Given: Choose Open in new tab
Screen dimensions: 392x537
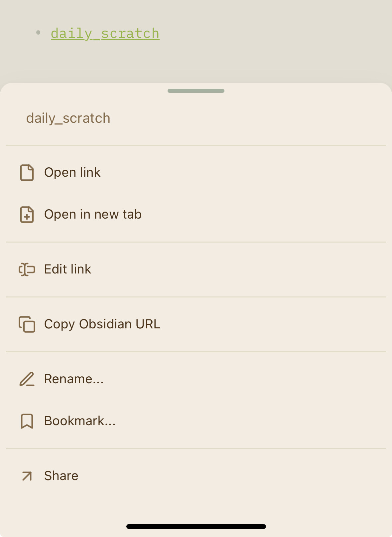Looking at the screenshot, I should (196, 215).
